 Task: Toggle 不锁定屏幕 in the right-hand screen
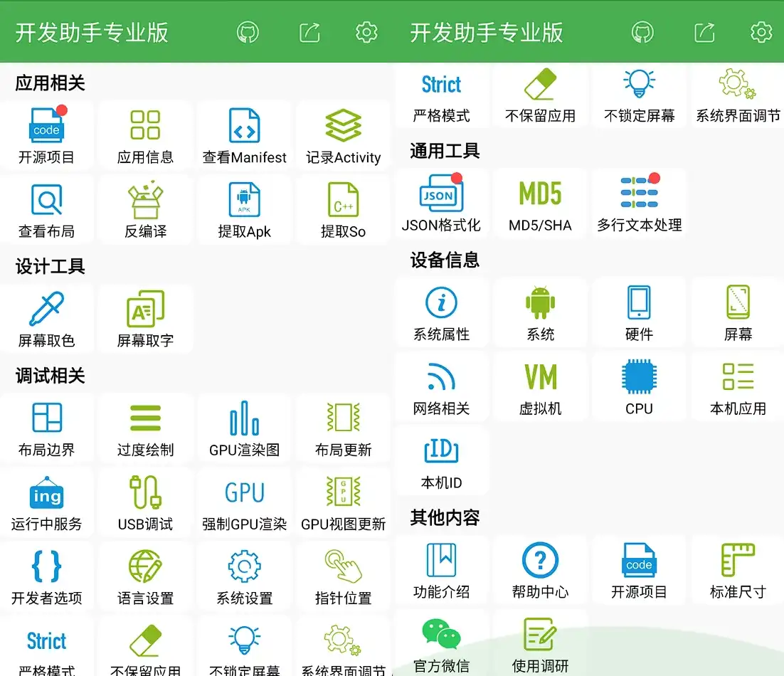(x=640, y=96)
